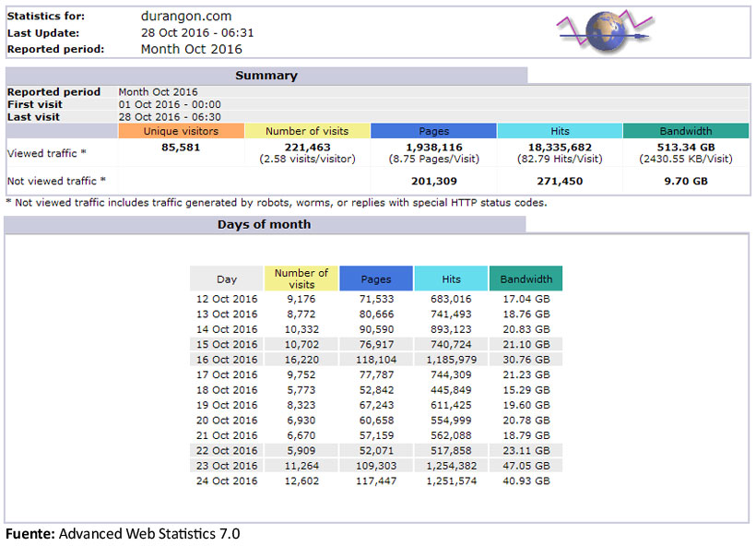Image resolution: width=756 pixels, height=546 pixels.
Task: Select the 16 Oct 2016 row date
Action: [x=227, y=360]
